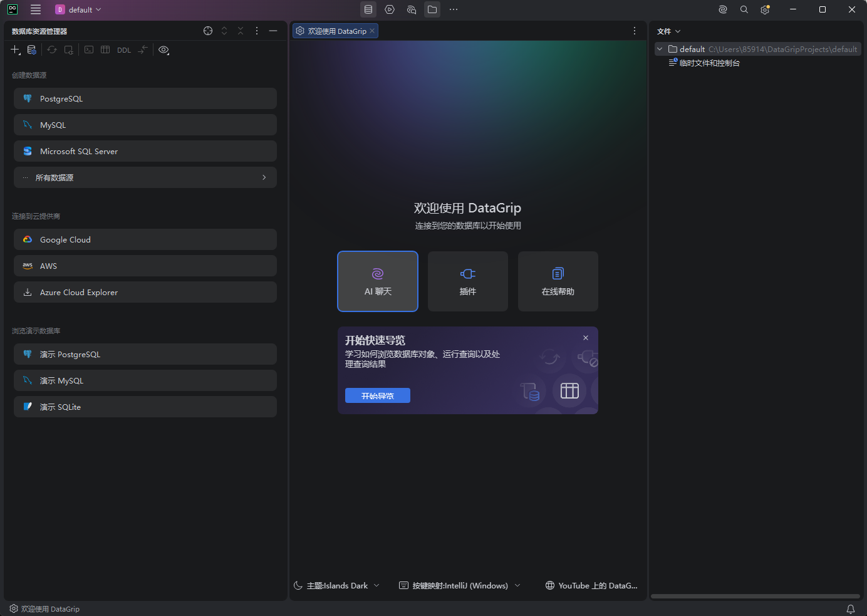Open editor tab options menu
This screenshot has width=867, height=616.
(635, 31)
